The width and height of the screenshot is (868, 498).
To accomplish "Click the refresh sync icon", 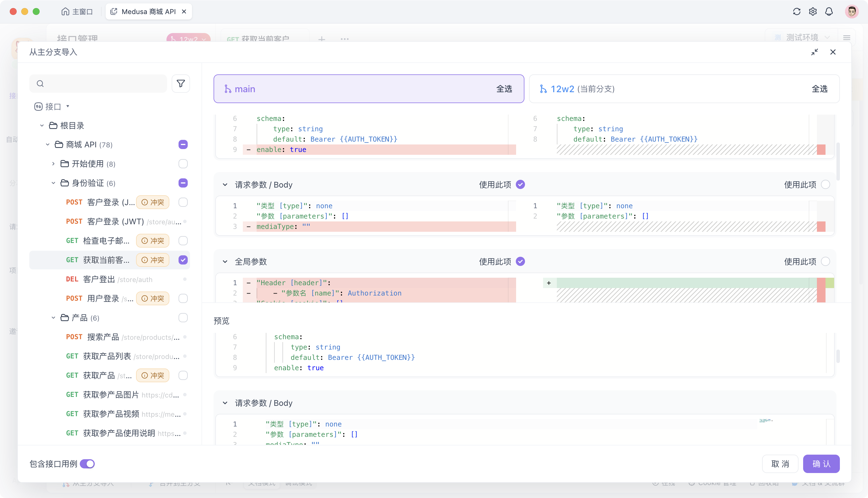I will coord(797,11).
